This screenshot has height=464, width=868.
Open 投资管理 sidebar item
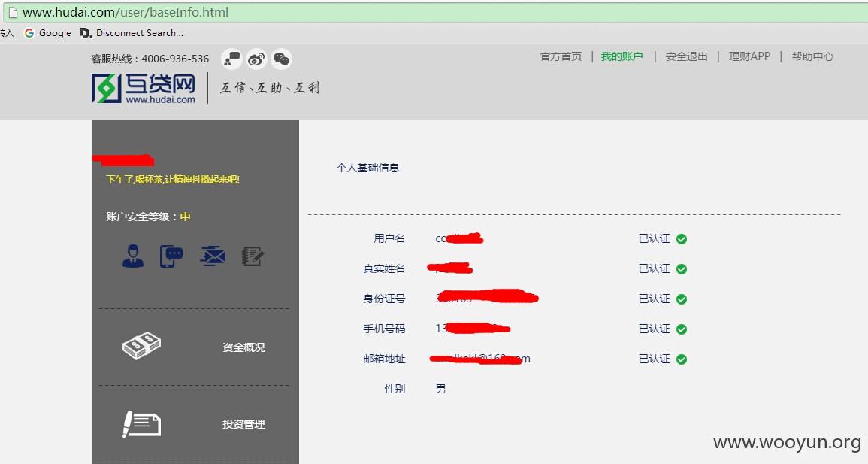243,424
